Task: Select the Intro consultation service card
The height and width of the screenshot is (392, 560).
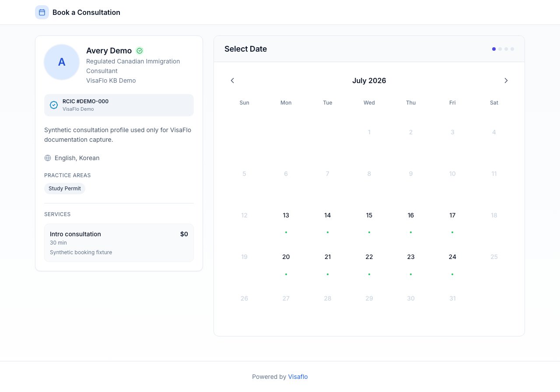Action: pos(119,243)
